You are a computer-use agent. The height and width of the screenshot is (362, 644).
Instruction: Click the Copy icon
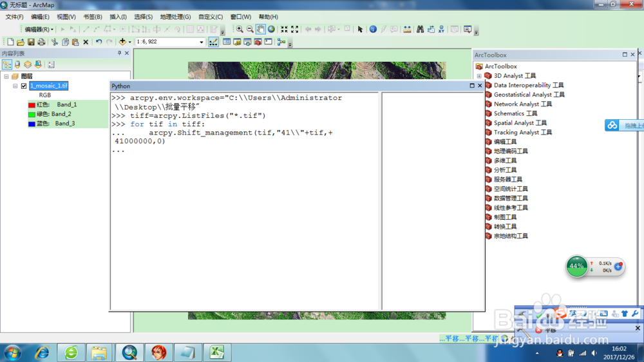[65, 42]
